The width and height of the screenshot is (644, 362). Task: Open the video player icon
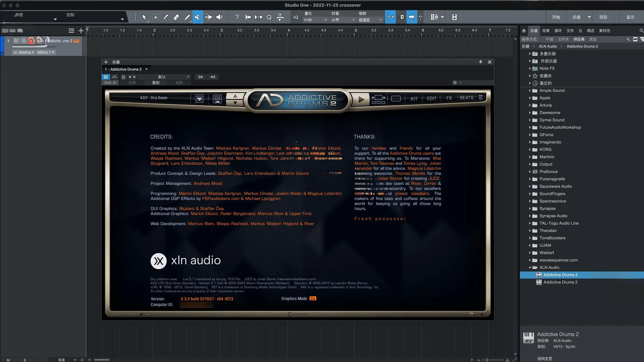coord(454,17)
